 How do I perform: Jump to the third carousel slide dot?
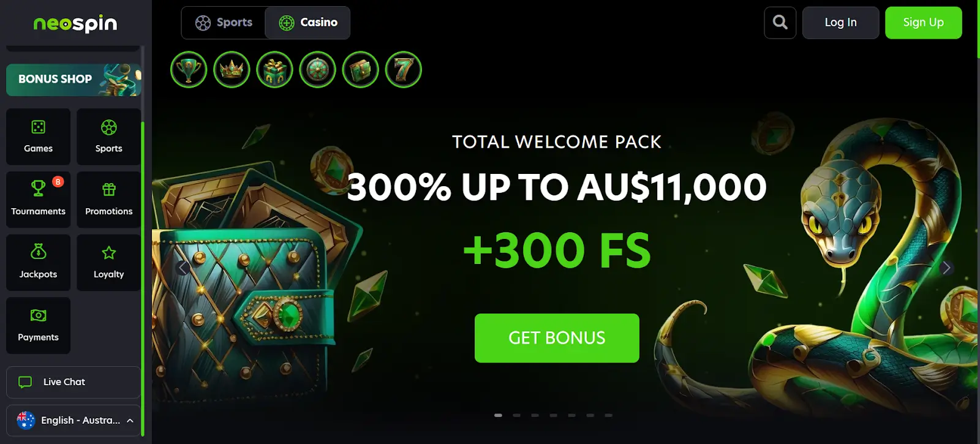tap(535, 415)
